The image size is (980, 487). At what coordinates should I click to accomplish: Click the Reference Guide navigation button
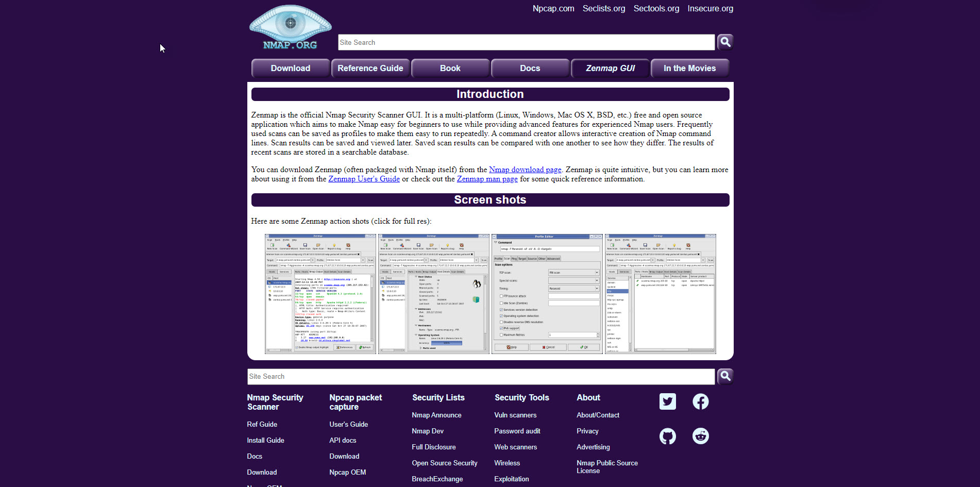tap(370, 68)
